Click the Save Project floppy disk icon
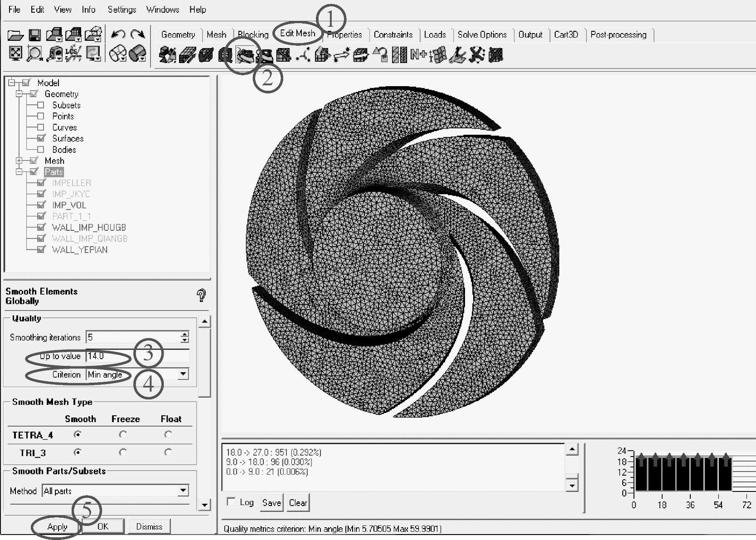 point(35,35)
